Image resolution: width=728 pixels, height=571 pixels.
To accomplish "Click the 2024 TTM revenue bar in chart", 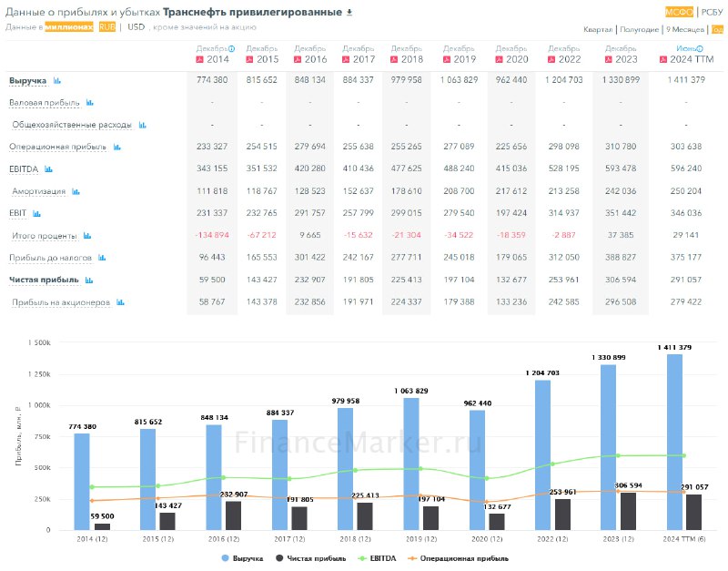I will pos(674,443).
